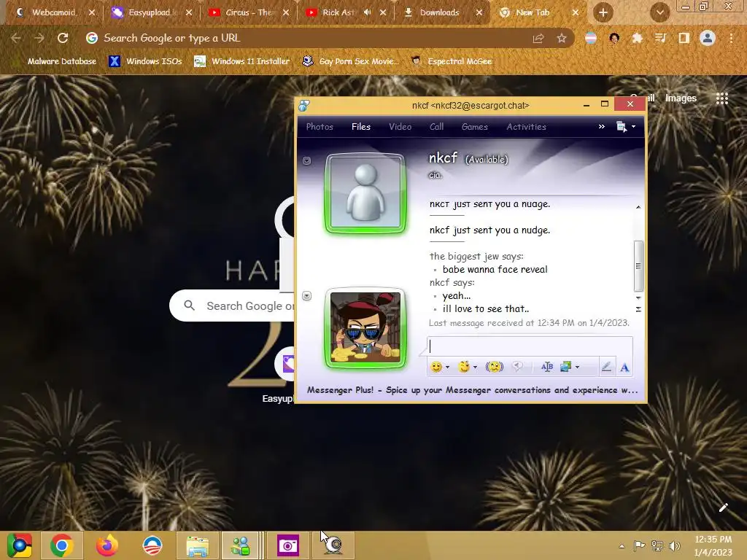Click the voice clip speech bubble icon
The image size is (747, 560).
[x=517, y=367]
